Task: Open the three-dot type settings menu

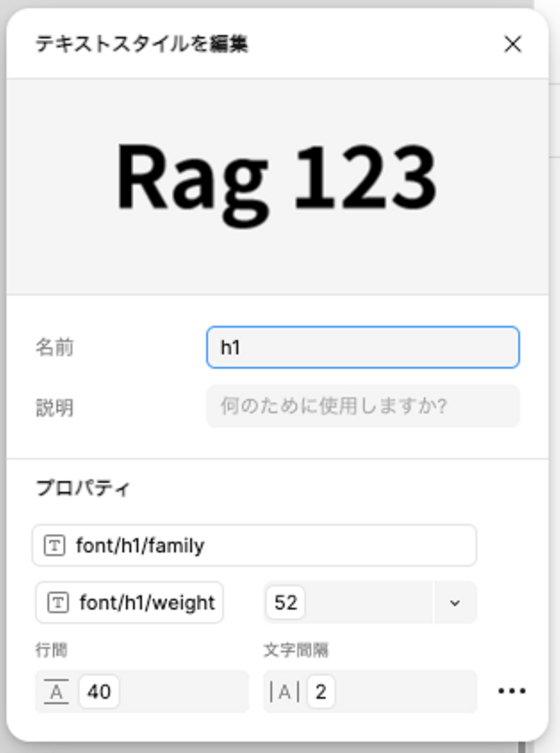Action: click(512, 691)
